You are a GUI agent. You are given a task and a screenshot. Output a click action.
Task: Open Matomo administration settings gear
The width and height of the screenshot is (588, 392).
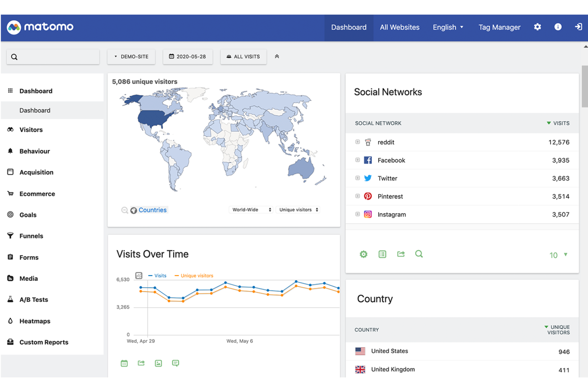[537, 27]
